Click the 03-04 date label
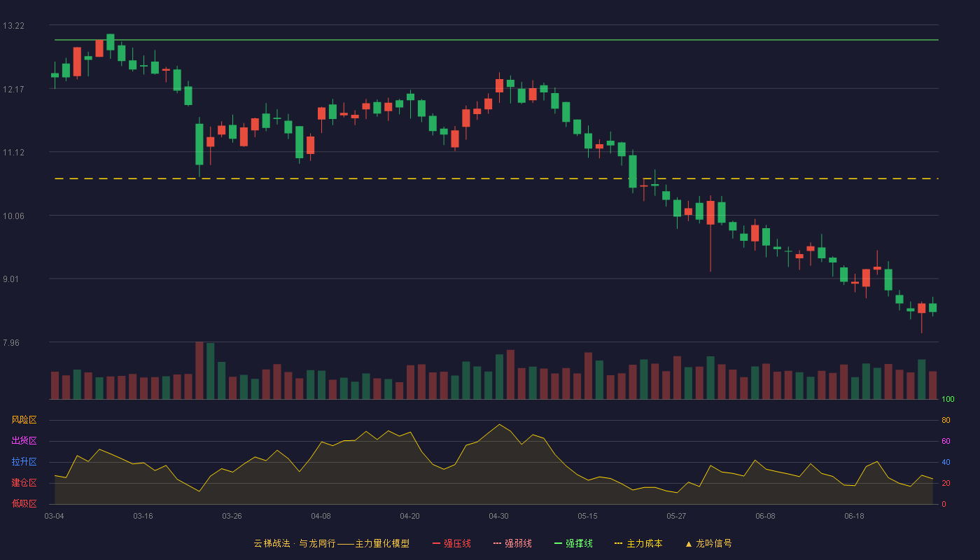980x560 pixels. (x=54, y=516)
